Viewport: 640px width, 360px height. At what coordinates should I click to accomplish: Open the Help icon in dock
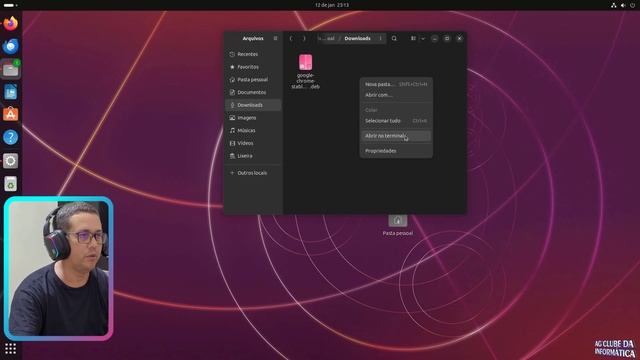11,137
